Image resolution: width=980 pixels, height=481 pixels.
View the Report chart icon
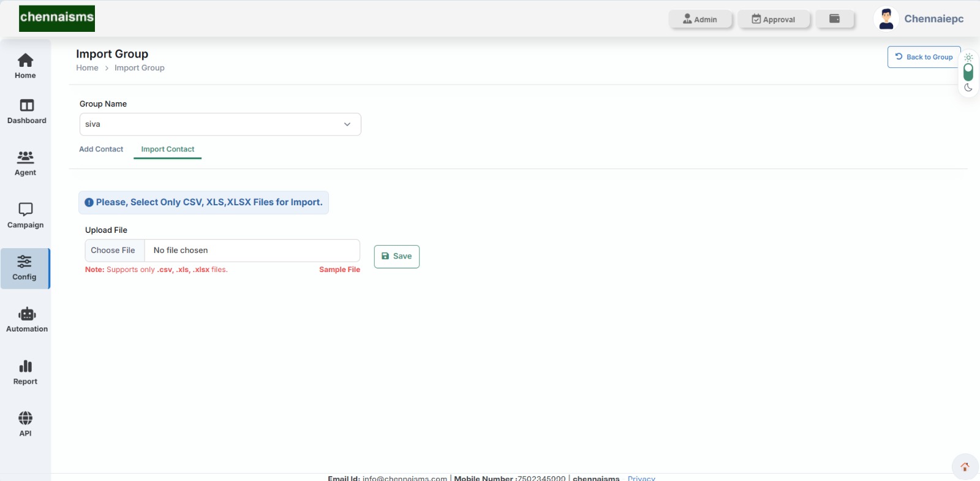click(25, 366)
